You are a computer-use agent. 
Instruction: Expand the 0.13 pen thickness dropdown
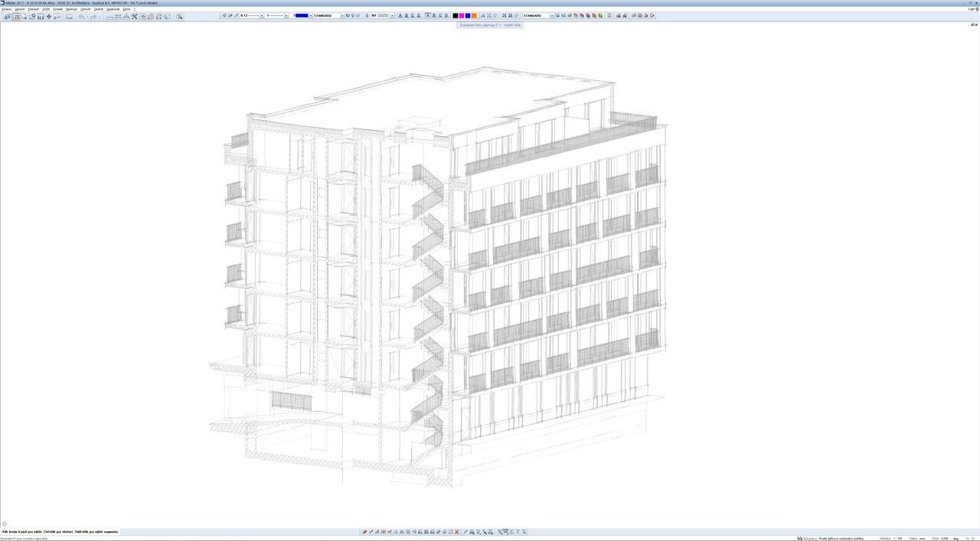coord(261,16)
